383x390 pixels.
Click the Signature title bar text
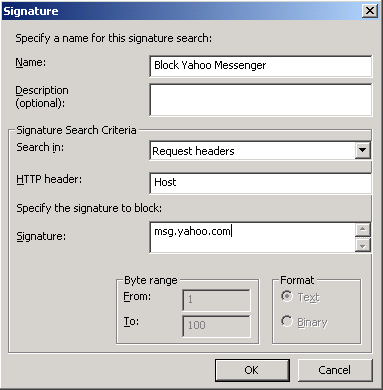[31, 11]
